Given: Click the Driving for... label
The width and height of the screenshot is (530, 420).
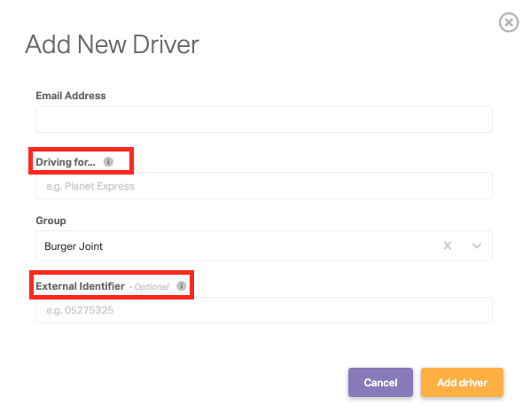Looking at the screenshot, I should (x=66, y=162).
